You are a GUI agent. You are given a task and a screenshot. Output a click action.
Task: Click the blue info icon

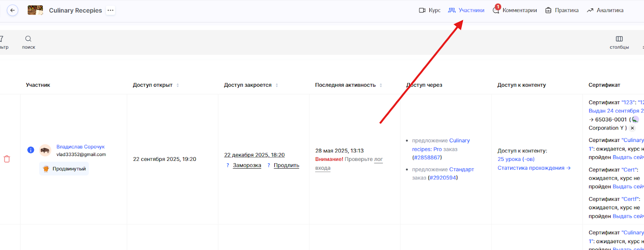point(31,150)
